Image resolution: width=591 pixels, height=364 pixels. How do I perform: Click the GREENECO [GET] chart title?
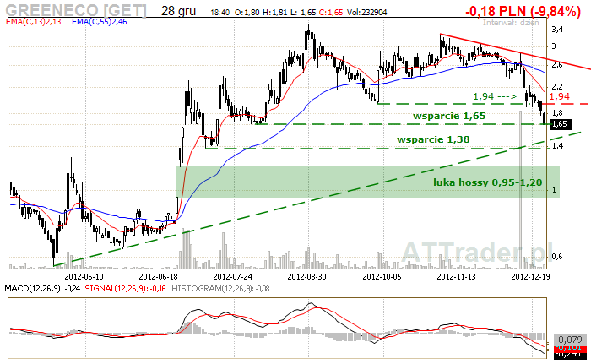point(76,10)
